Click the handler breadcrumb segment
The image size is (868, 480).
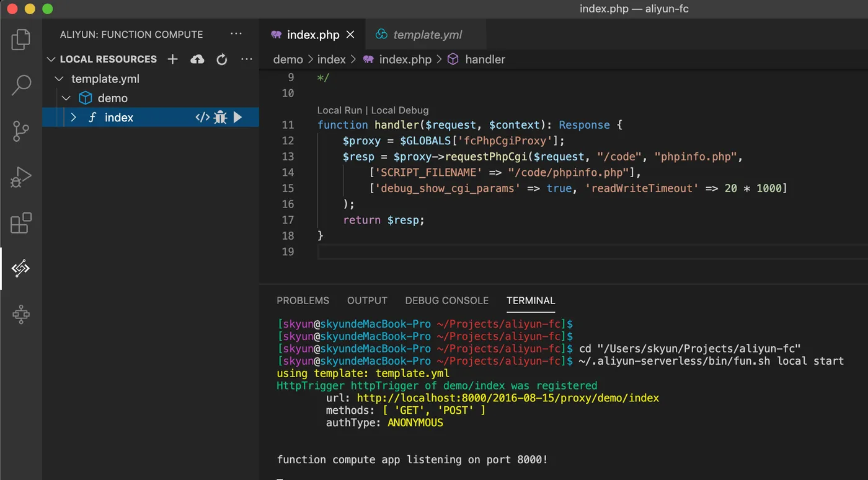(485, 59)
